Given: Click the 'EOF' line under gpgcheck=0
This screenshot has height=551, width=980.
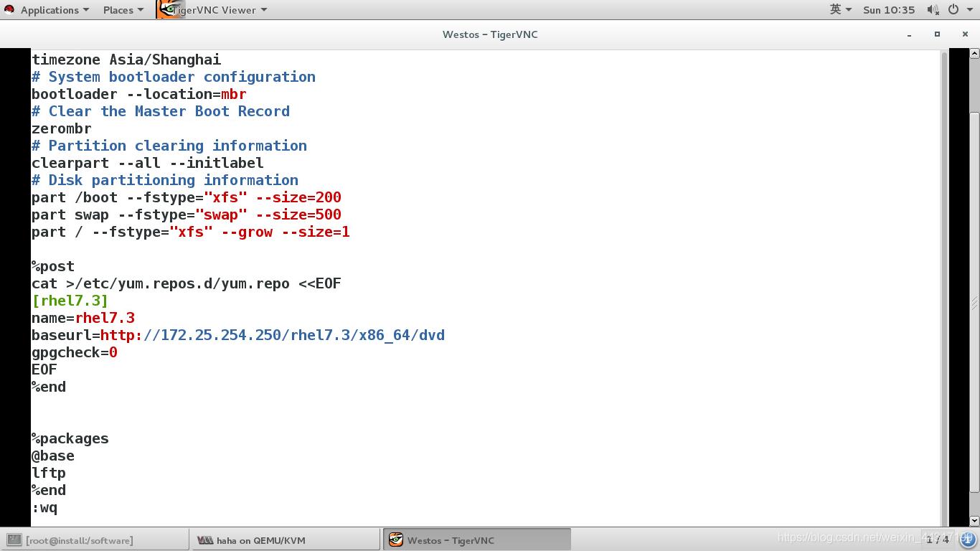Looking at the screenshot, I should tap(44, 369).
